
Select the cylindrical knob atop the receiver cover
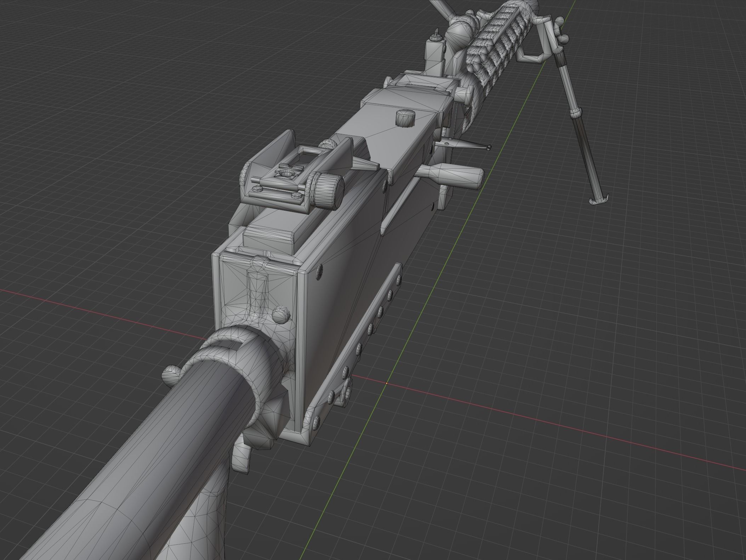click(x=405, y=118)
